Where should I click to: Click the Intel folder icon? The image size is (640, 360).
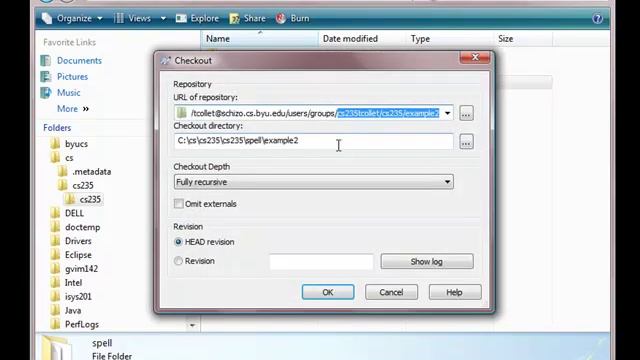55,282
